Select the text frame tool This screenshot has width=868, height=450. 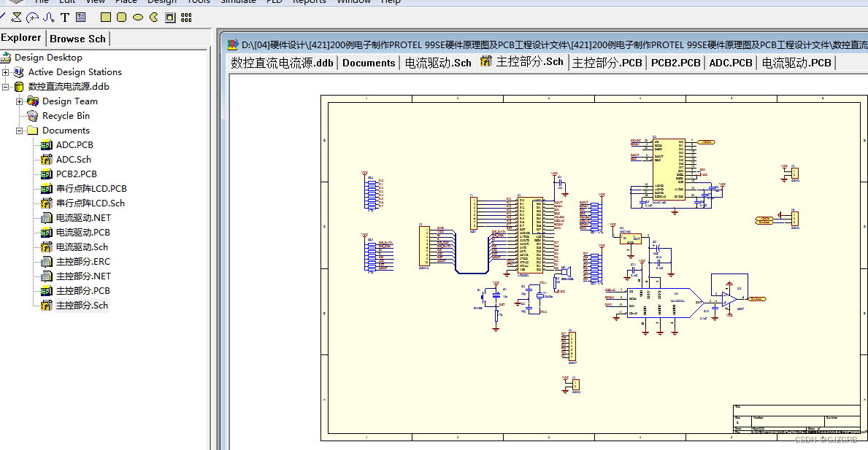click(x=80, y=17)
